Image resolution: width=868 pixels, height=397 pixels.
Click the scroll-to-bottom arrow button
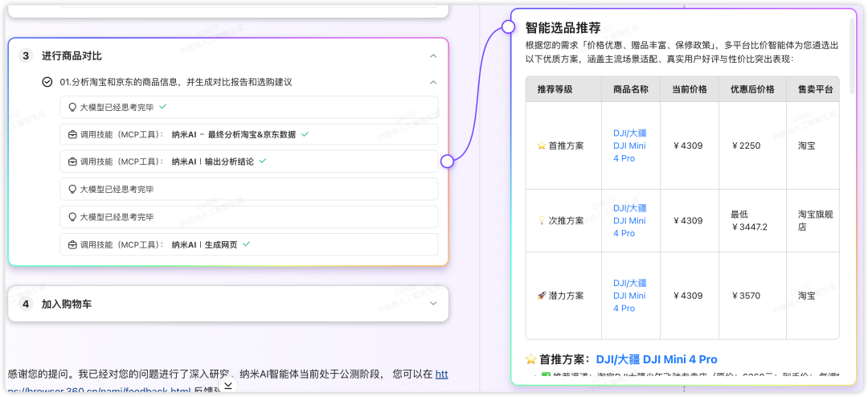pyautogui.click(x=228, y=385)
